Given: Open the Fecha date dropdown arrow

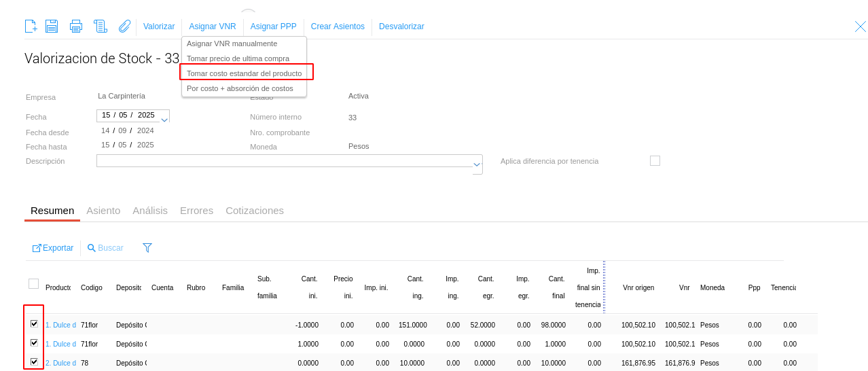Looking at the screenshot, I should point(164,120).
